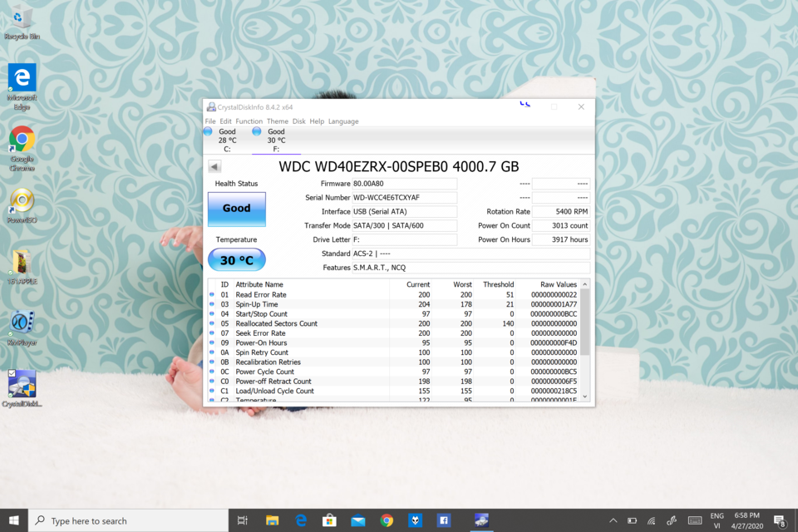Screen dimensions: 798x532
Task: Click the 30 °C temperature button
Action: [237, 260]
